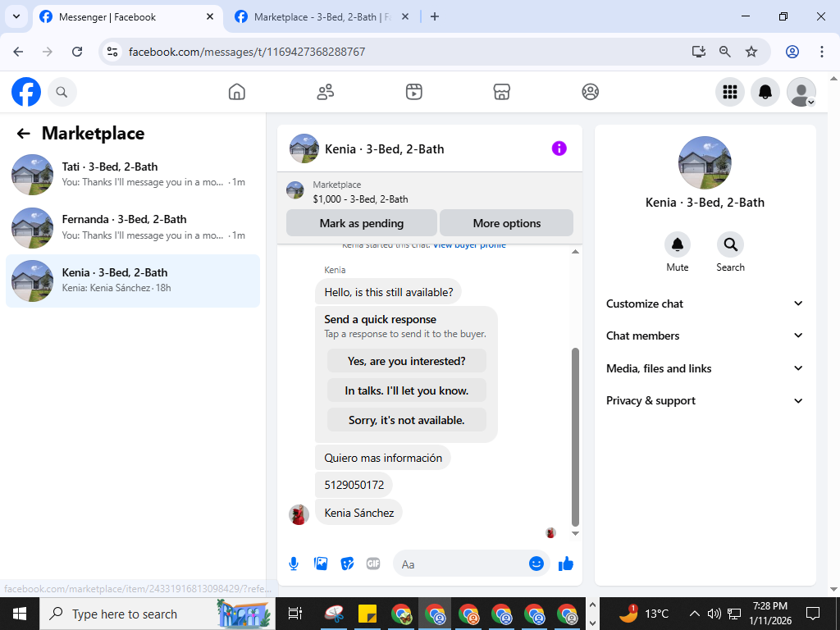Image resolution: width=840 pixels, height=630 pixels.
Task: Bookmark this page with the star icon
Action: 751,52
